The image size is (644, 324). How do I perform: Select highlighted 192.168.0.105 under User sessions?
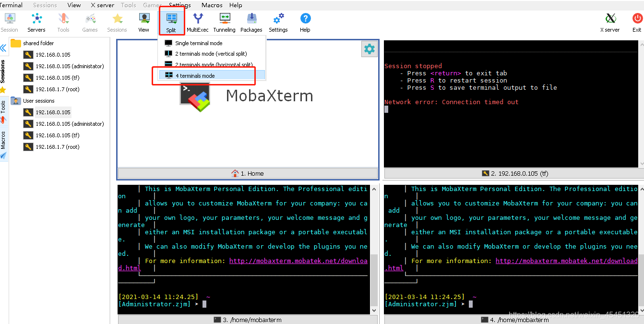(53, 112)
